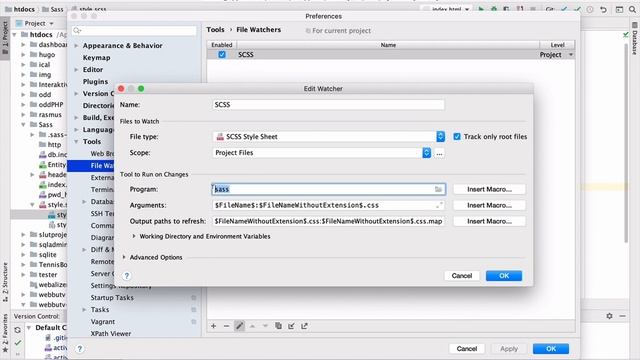Viewport: 640px width, 360px height.
Task: Open the settings gear in the bottom panel
Action: [x=609, y=316]
